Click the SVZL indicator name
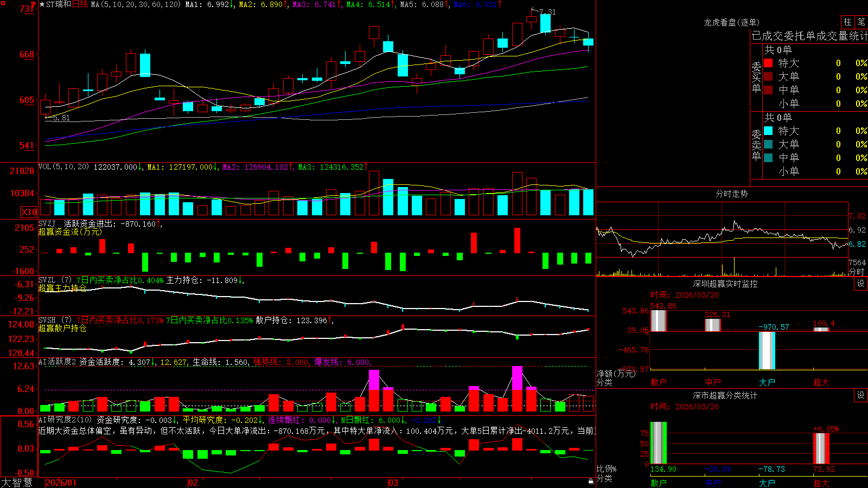The image size is (868, 488). click(47, 280)
